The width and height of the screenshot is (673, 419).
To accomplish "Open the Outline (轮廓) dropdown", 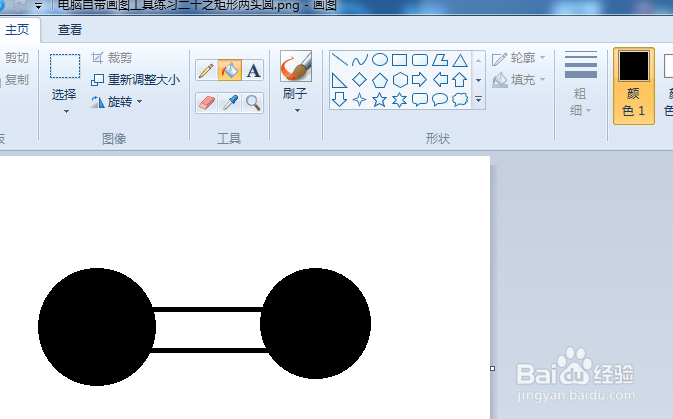I will pos(543,58).
